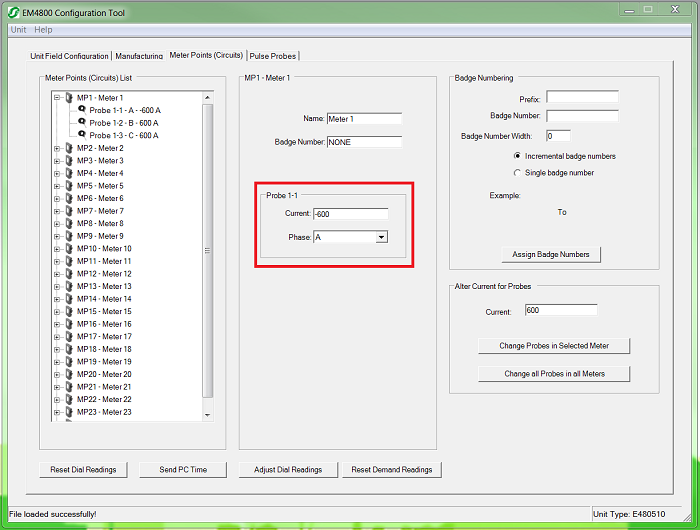700x530 pixels.
Task: Click the MP14 - Meter 14 meter icon
Action: (69, 298)
